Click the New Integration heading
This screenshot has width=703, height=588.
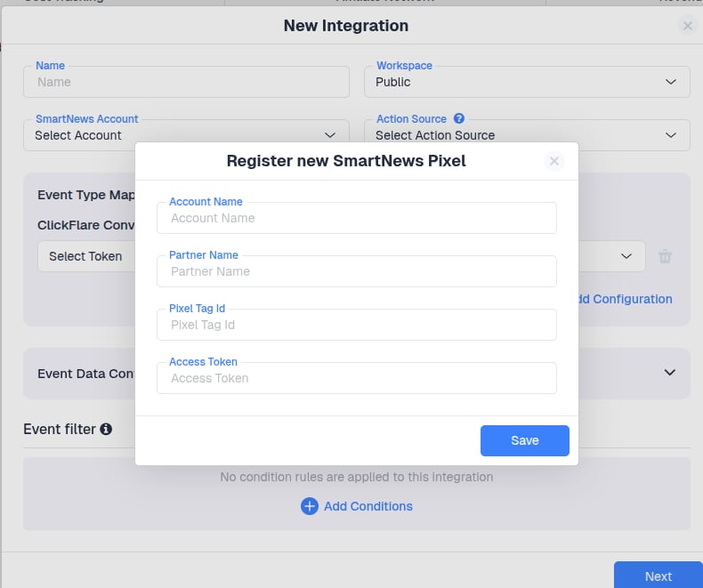(x=346, y=26)
